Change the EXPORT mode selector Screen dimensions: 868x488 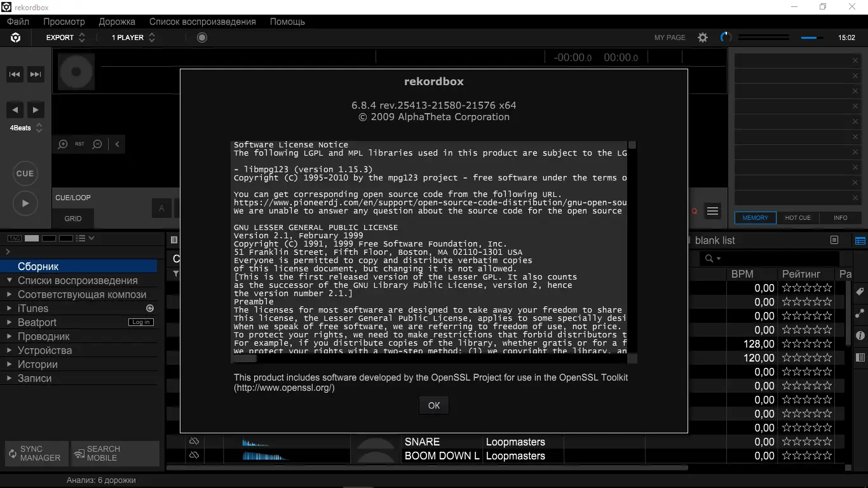(65, 37)
